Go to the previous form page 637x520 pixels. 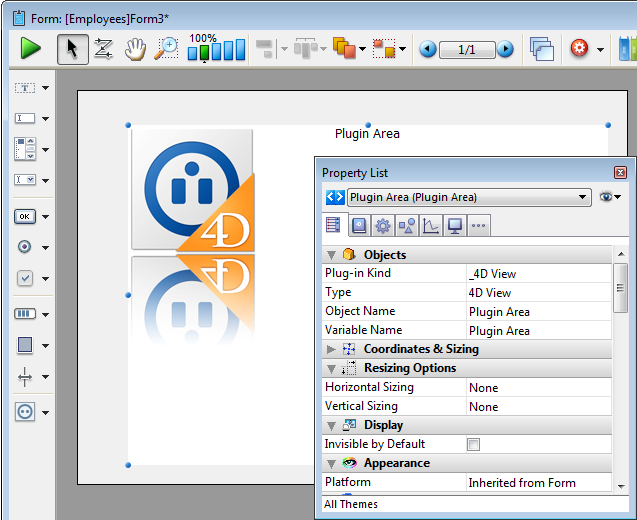(428, 49)
